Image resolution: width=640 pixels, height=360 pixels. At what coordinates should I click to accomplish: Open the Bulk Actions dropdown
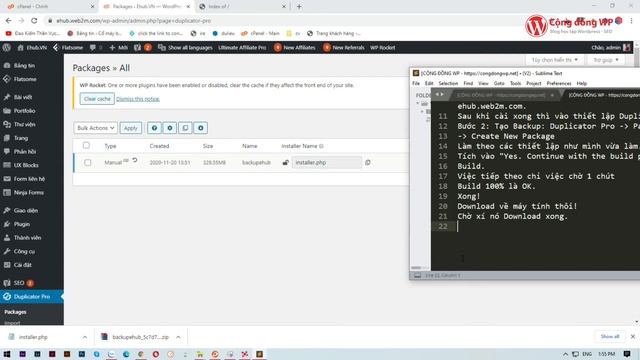point(96,128)
